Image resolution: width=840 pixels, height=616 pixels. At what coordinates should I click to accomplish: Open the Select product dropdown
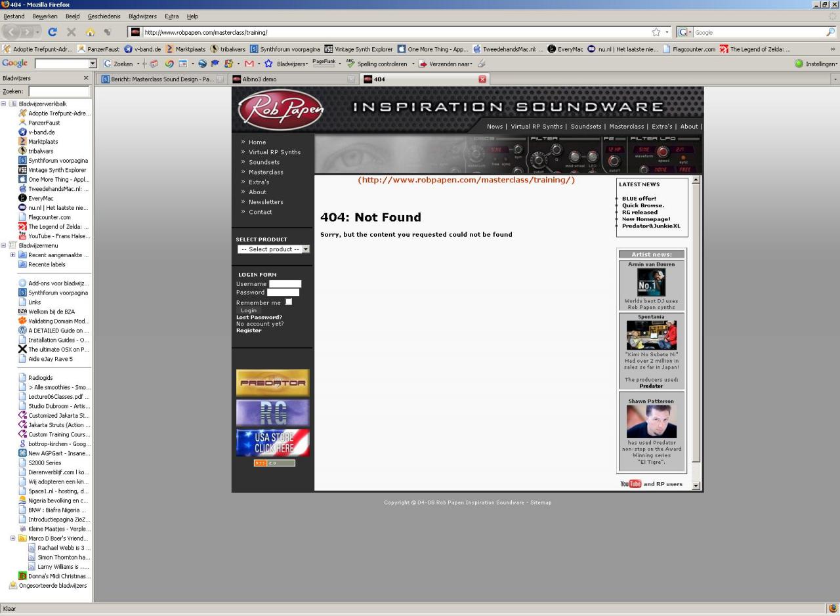pyautogui.click(x=273, y=249)
